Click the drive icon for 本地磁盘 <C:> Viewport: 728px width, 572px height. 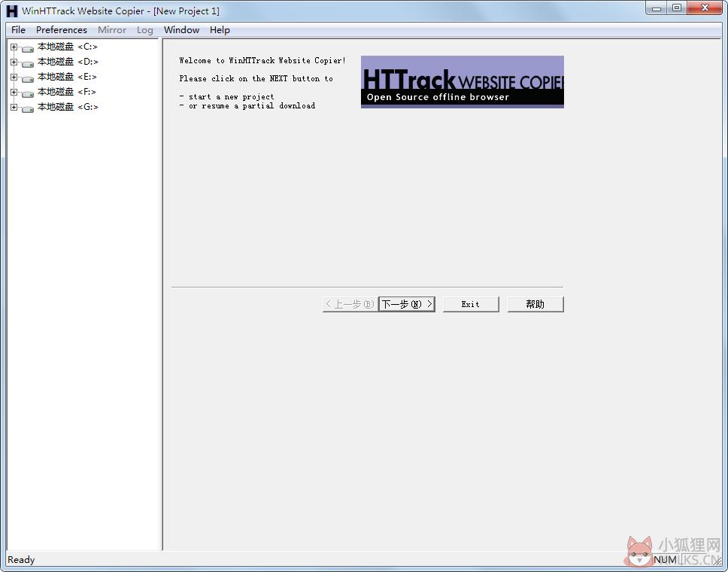pos(28,48)
